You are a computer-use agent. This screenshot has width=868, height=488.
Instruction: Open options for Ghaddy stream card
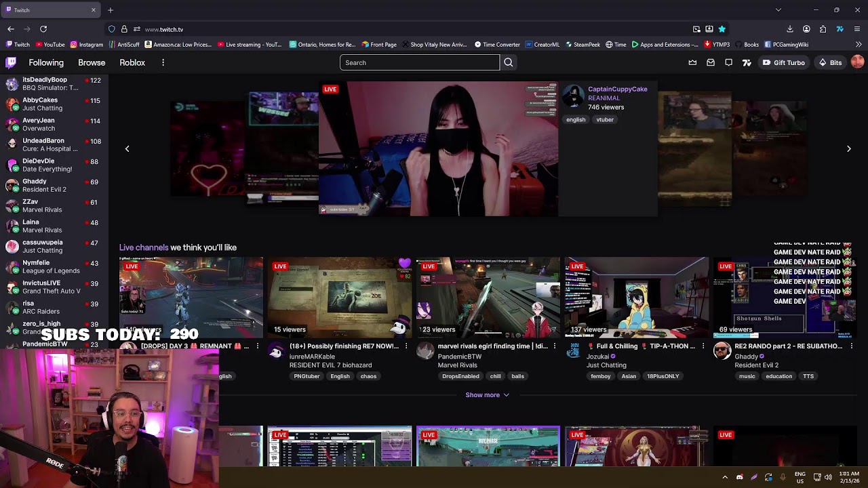(852, 346)
